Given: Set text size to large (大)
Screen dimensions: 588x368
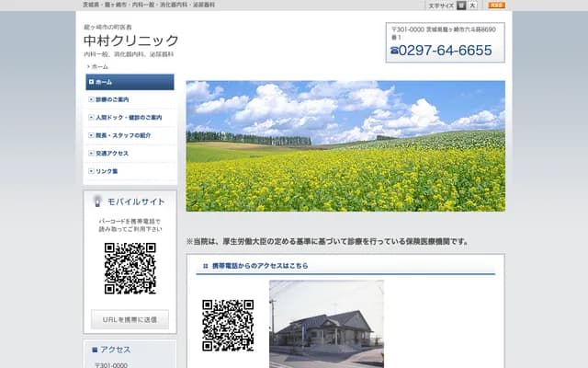Looking at the screenshot, I should [472, 6].
